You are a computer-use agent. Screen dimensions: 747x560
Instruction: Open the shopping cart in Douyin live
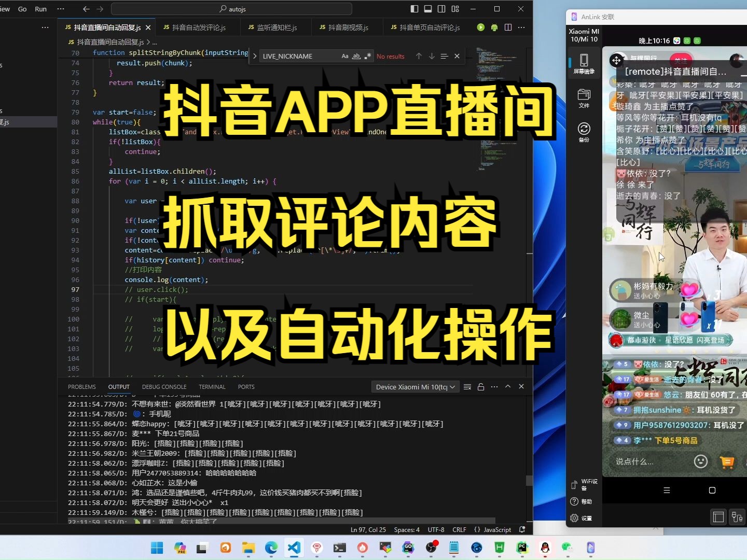point(727,461)
